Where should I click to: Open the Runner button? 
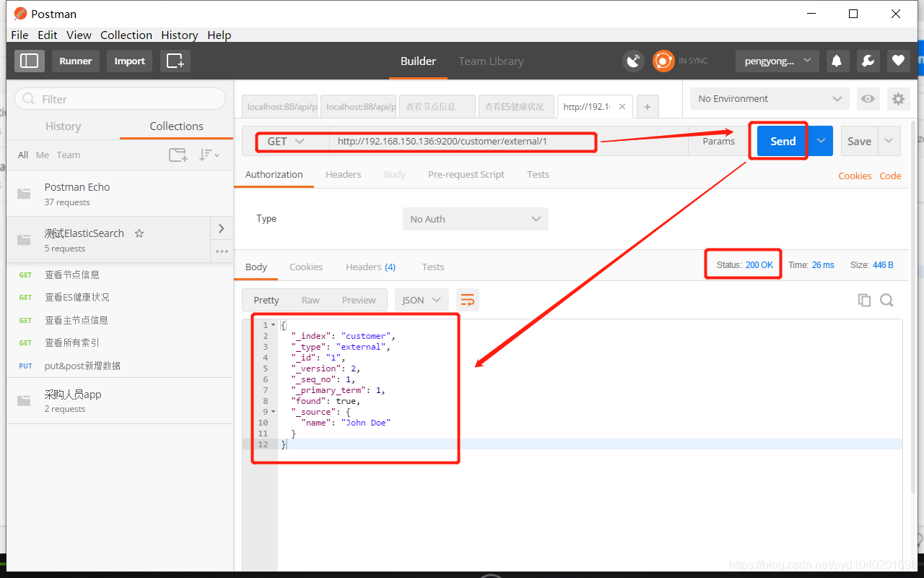[76, 61]
